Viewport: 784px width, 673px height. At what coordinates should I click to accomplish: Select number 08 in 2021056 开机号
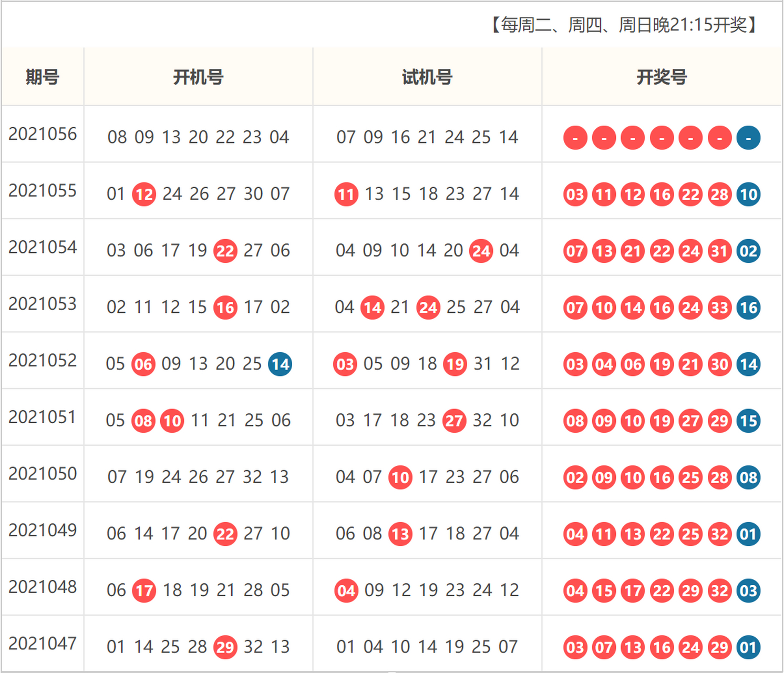click(117, 137)
